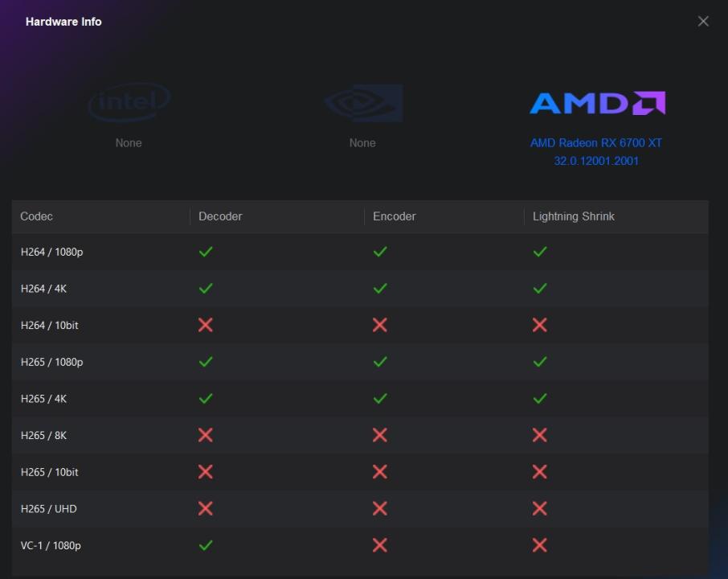The image size is (728, 579).
Task: Select the H265 / 4K codec row label
Action: tap(44, 399)
